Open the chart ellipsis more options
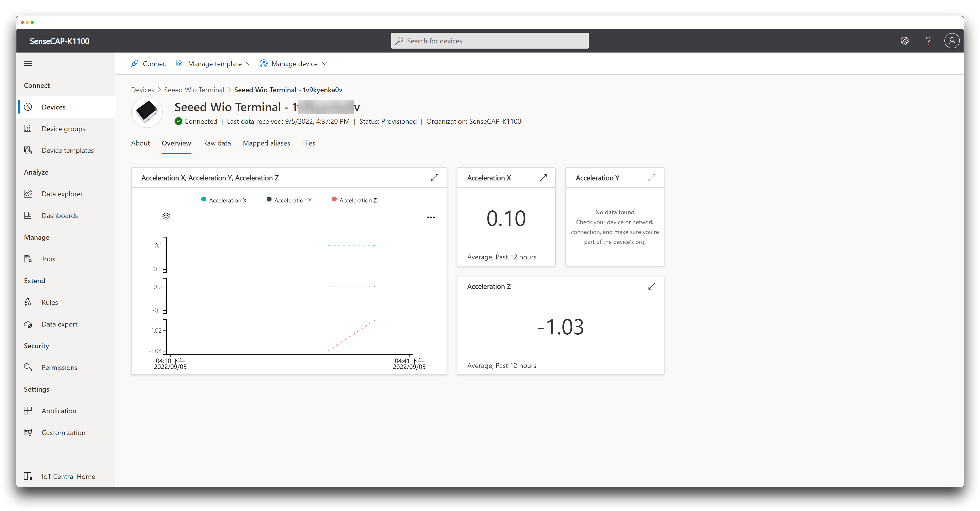The image size is (980, 511). pyautogui.click(x=431, y=218)
